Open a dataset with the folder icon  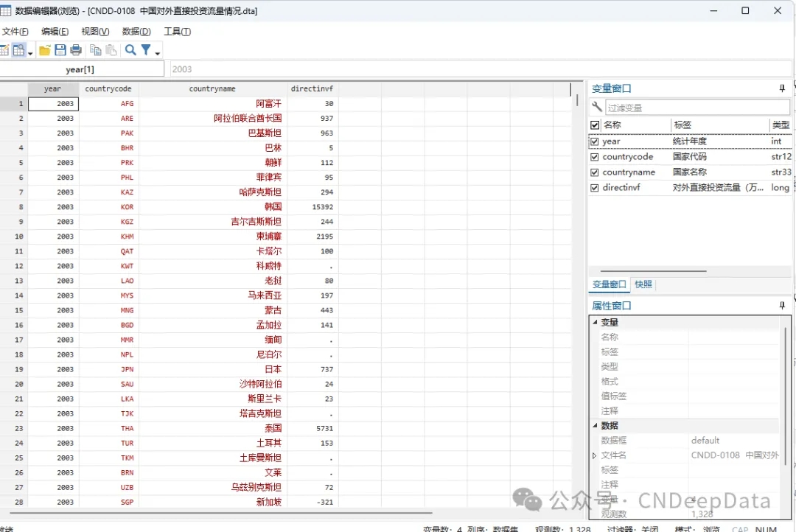(45, 50)
